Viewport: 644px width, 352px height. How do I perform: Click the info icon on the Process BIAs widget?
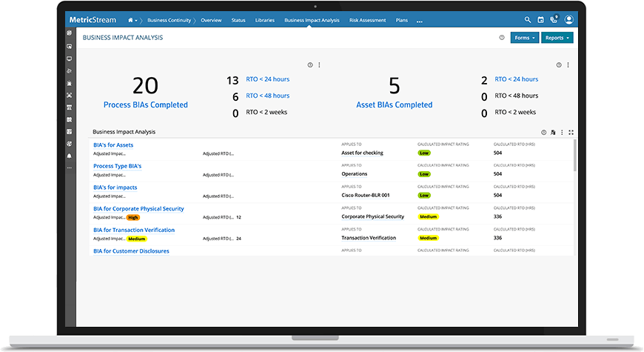(x=310, y=65)
